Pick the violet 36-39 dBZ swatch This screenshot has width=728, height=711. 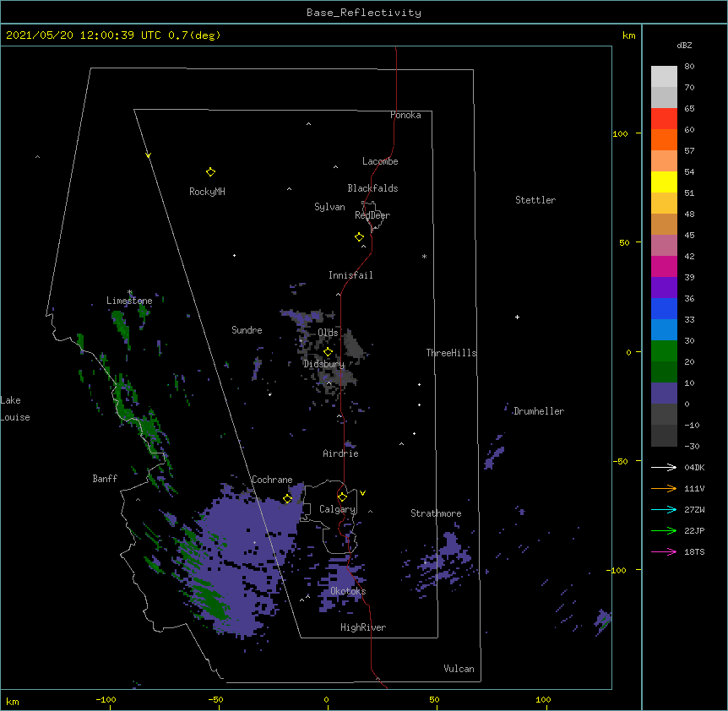(664, 288)
